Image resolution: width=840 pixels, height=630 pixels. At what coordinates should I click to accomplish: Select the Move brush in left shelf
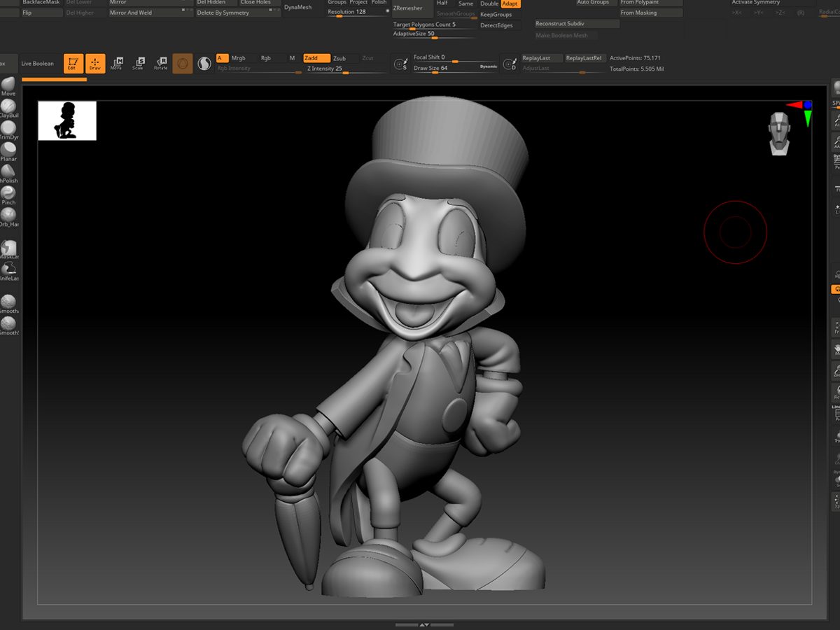pos(8,87)
